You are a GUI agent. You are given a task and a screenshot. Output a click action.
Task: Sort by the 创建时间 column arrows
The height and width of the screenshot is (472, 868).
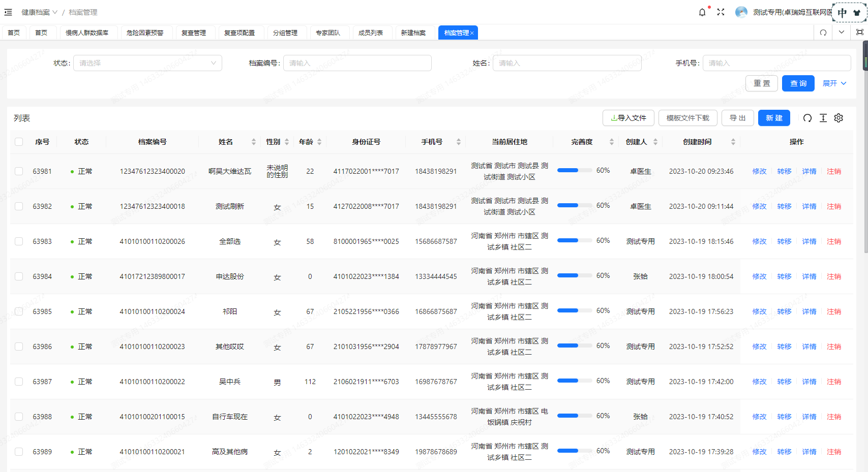[x=733, y=142]
